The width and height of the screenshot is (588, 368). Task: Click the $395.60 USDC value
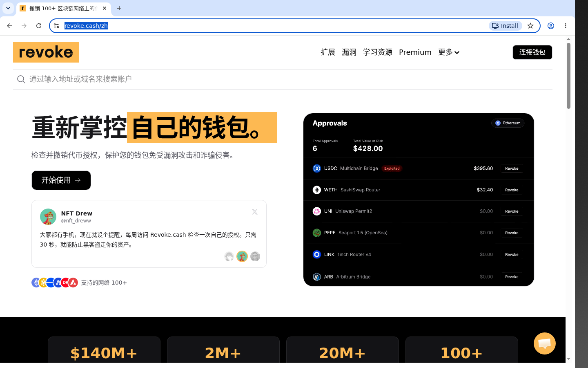coord(483,168)
